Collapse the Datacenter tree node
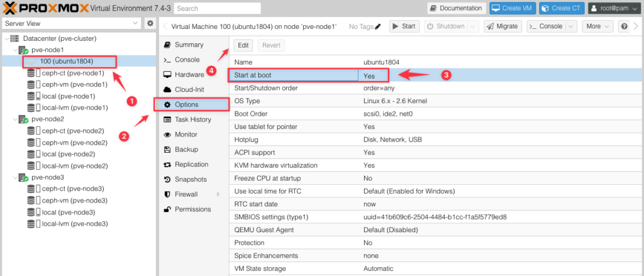Image resolution: width=644 pixels, height=276 pixels. coord(6,38)
